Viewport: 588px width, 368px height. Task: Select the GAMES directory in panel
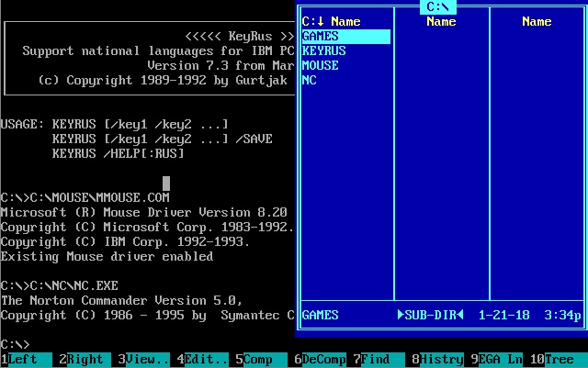click(345, 37)
